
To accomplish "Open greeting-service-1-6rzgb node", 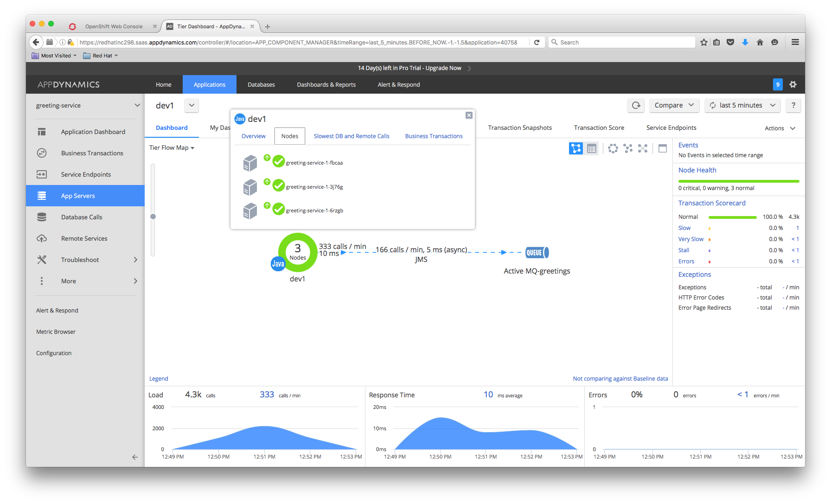I will pyautogui.click(x=314, y=211).
